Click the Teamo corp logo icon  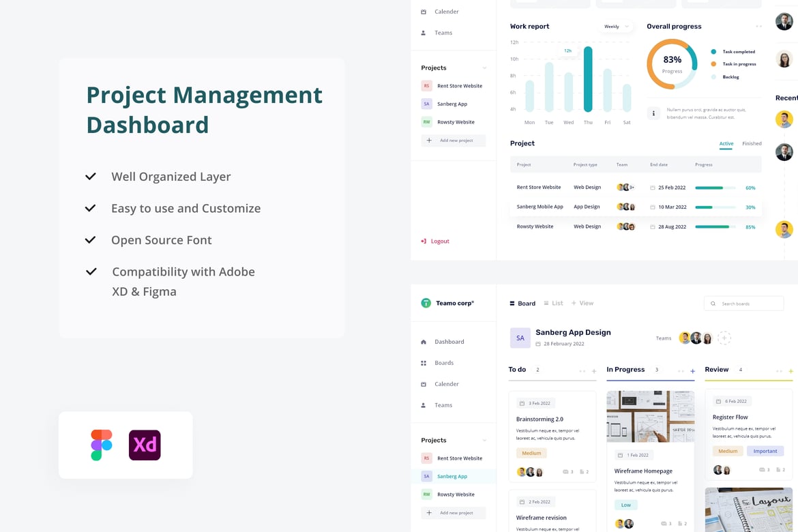coord(426,303)
